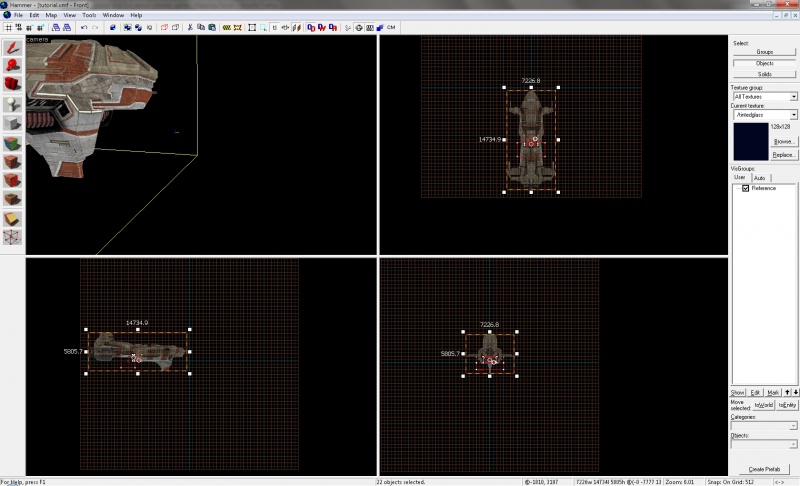The image size is (800, 486).
Task: Click the Hide unselected objects icon
Action: click(x=176, y=28)
